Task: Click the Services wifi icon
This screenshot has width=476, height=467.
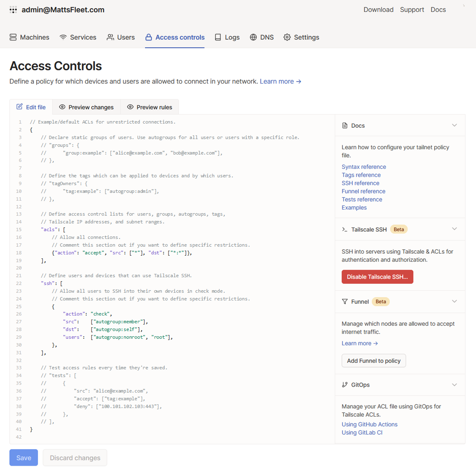Action: coord(63,37)
